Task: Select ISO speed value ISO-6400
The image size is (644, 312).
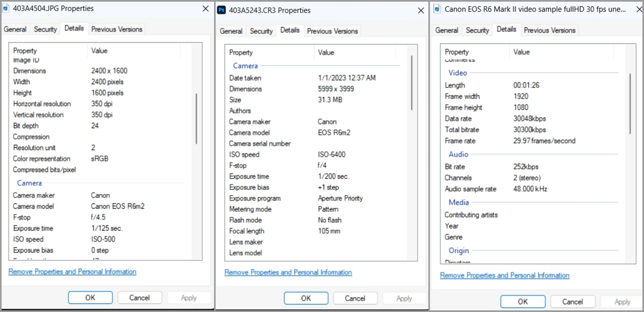Action: [x=332, y=155]
